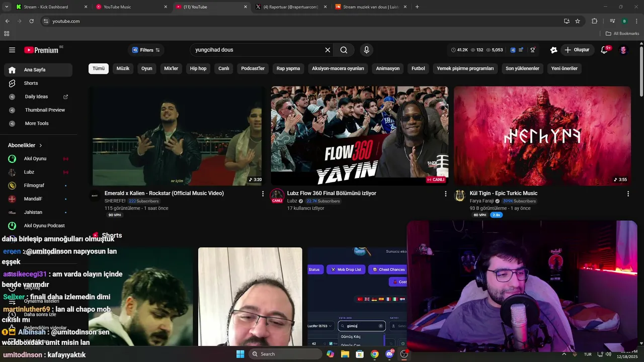The height and width of the screenshot is (362, 644).
Task: Open the Kül Tigin Epic Turkic Music thumbnail
Action: pos(542,136)
